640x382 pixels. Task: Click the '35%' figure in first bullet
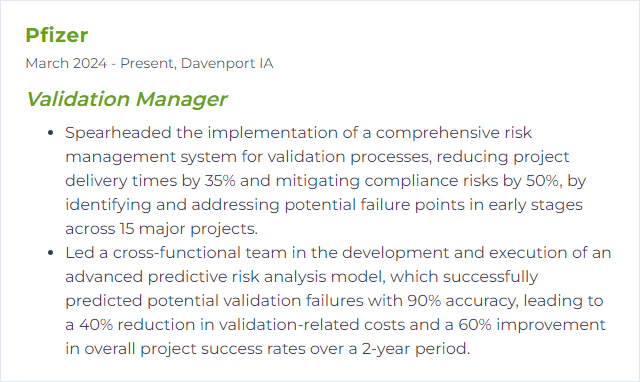220,181
